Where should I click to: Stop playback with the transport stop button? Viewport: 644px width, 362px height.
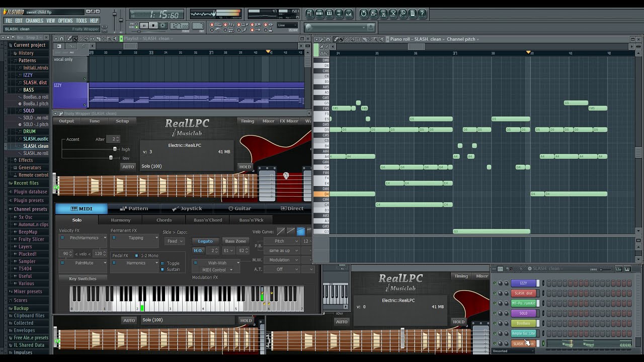[x=153, y=25]
